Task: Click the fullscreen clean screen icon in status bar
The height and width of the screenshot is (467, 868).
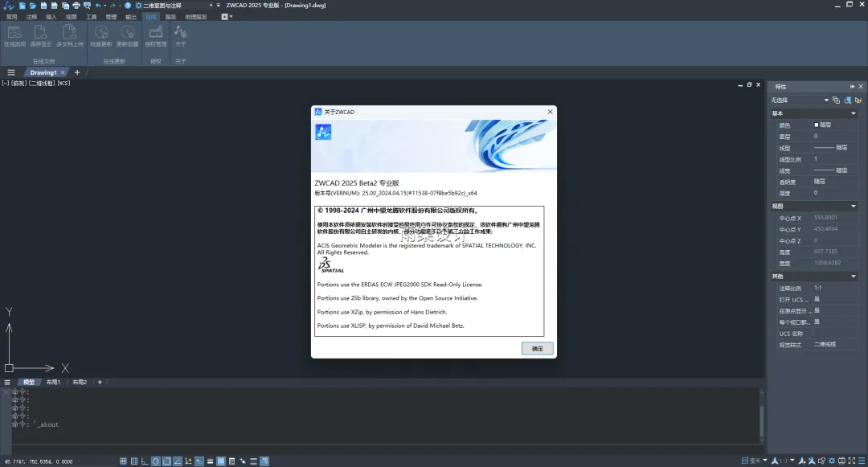Action: tap(852, 461)
